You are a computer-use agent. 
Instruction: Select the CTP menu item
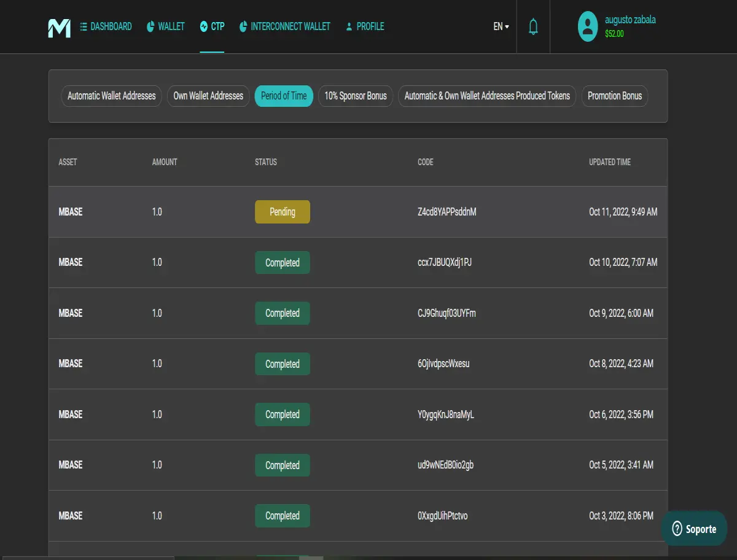212,26
